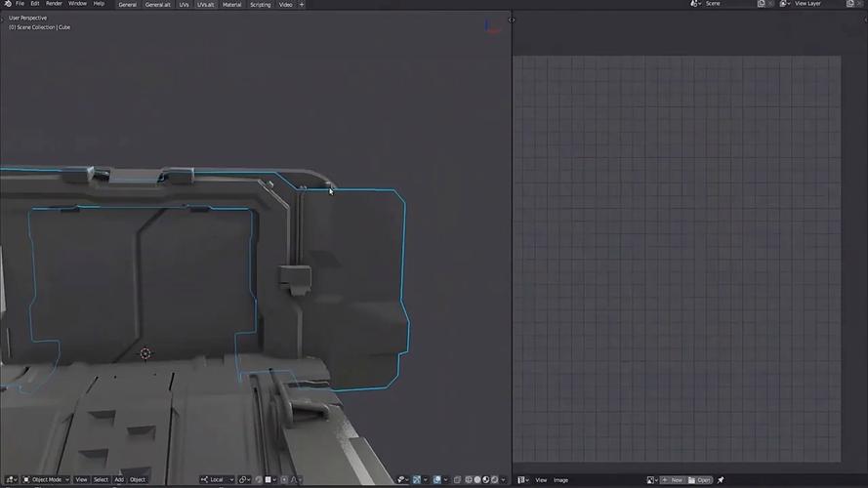
Task: Click the Scene name field
Action: [728, 3]
